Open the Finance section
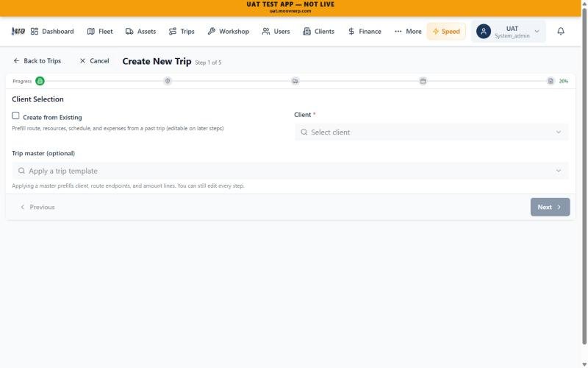 pos(365,32)
